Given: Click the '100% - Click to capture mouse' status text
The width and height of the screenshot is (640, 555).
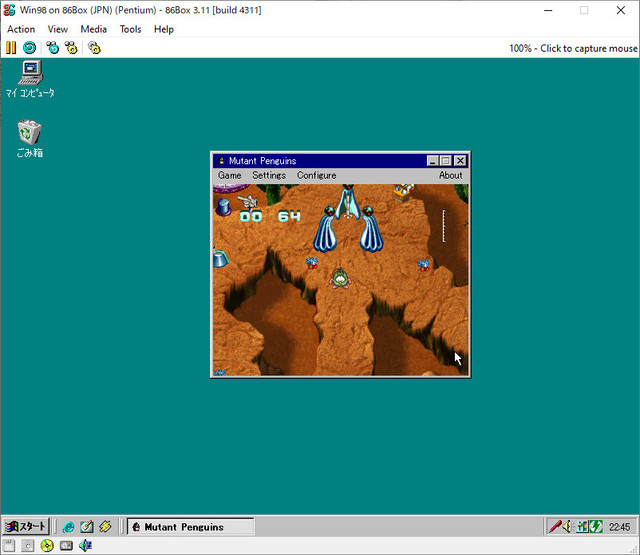Looking at the screenshot, I should [573, 49].
